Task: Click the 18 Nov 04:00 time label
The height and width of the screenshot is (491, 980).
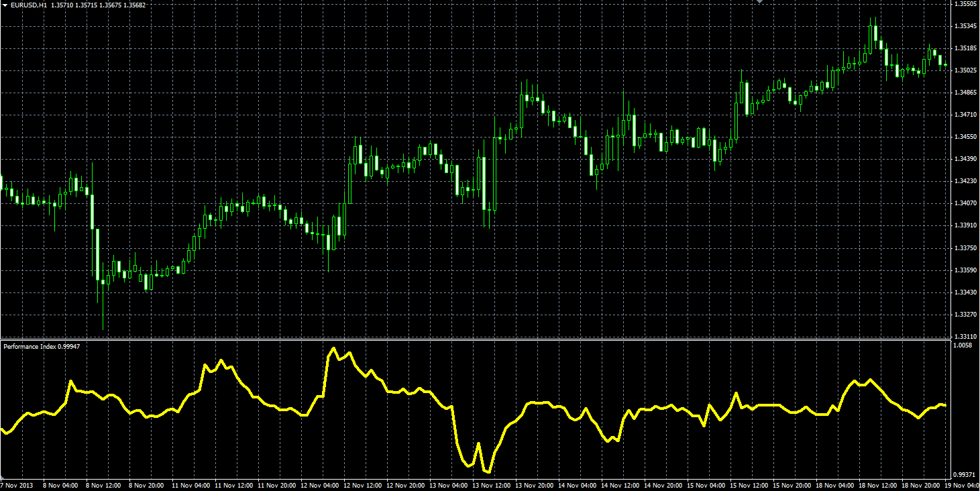Action: click(836, 485)
